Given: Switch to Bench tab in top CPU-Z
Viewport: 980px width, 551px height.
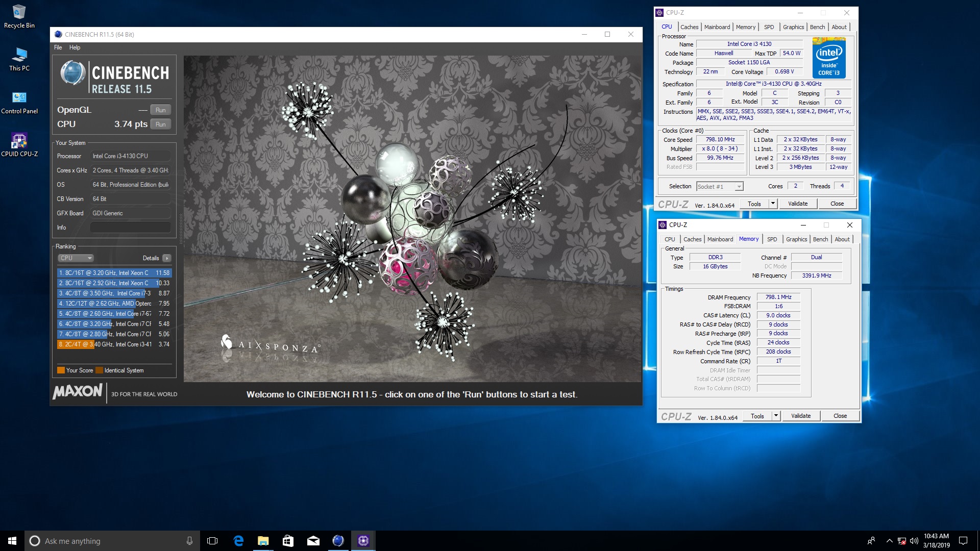Looking at the screenshot, I should pos(817,27).
